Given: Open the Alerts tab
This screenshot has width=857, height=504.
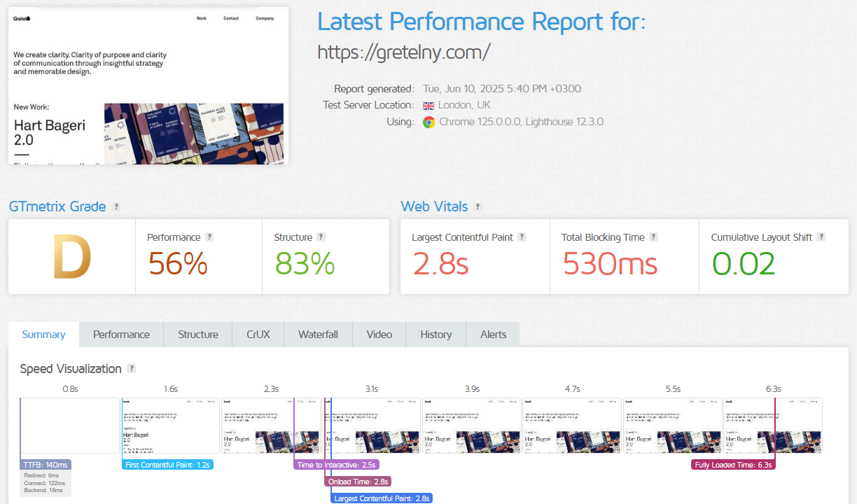Looking at the screenshot, I should click(x=493, y=335).
